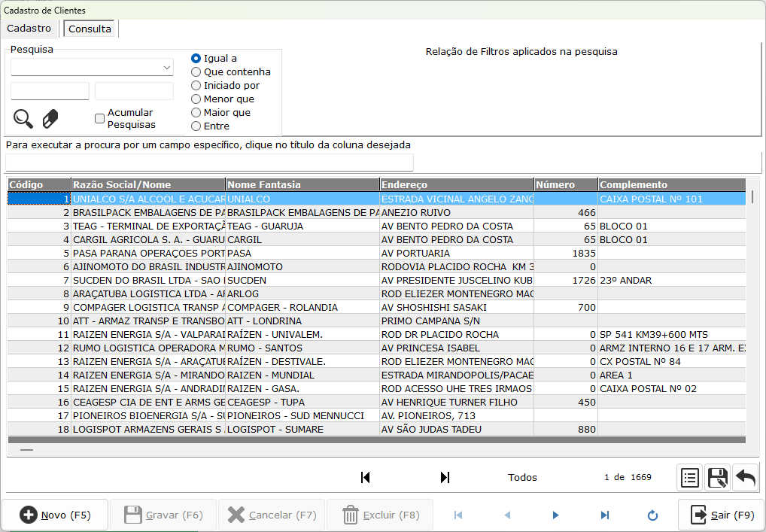Image resolution: width=766 pixels, height=532 pixels.
Task: Clear the search with the eraser icon
Action: click(50, 119)
